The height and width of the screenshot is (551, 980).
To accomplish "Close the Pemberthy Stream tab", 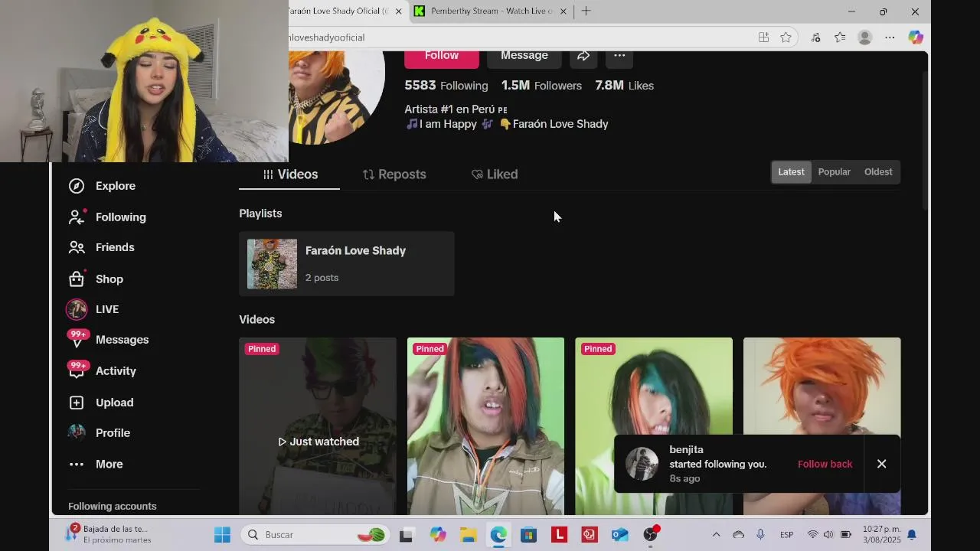I will click(x=563, y=11).
